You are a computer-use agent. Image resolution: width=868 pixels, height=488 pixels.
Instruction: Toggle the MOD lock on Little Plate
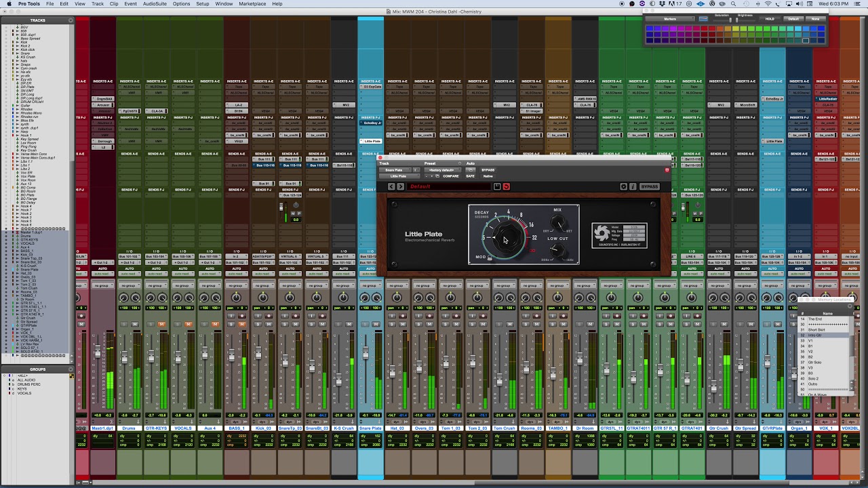[x=490, y=258]
